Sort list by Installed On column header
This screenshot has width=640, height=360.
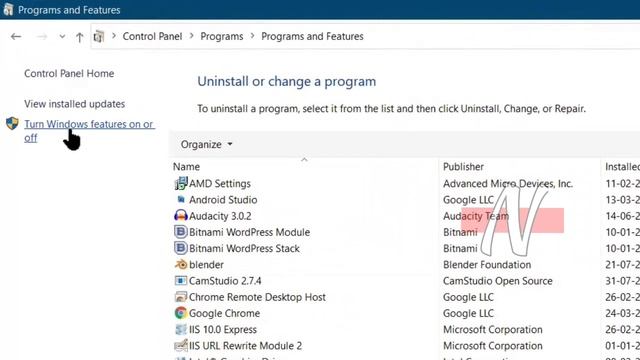pyautogui.click(x=622, y=167)
